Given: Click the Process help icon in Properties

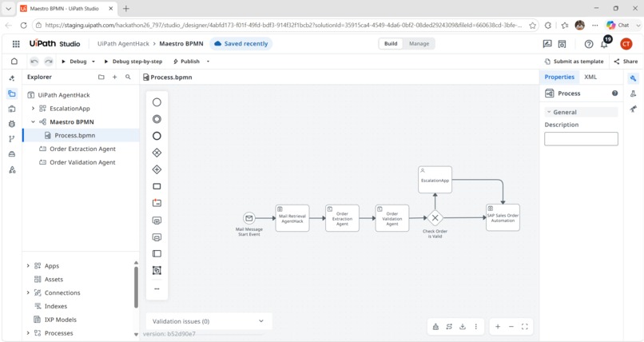Looking at the screenshot, I should point(615,93).
